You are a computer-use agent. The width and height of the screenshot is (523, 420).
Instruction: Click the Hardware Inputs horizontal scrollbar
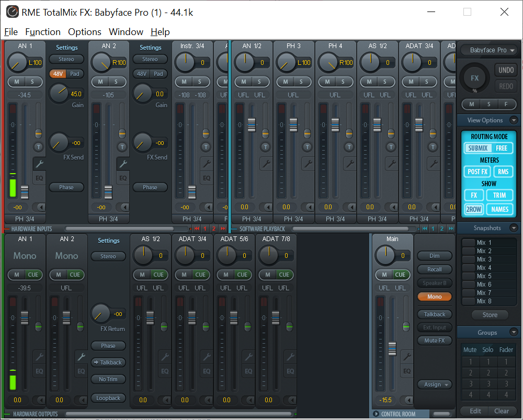click(120, 229)
